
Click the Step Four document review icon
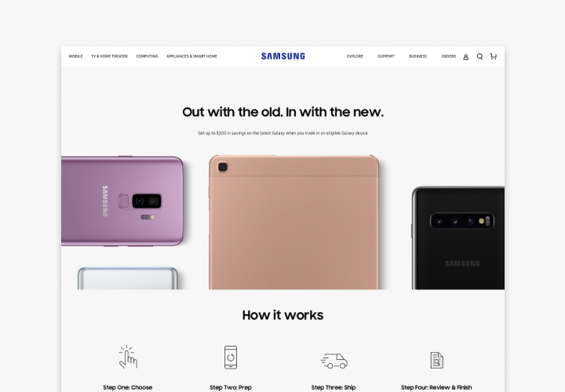pos(437,360)
